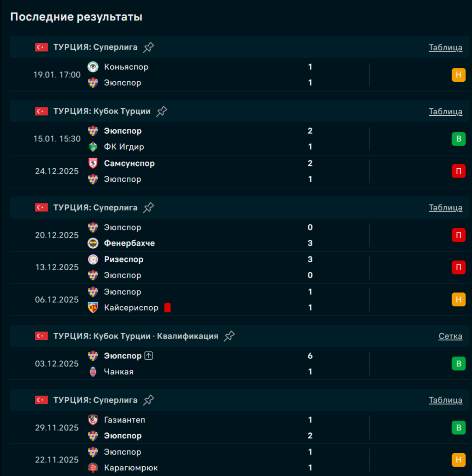472x476 pixels.
Task: Pin the Кубок Турции - Квалификация header
Action: click(229, 336)
